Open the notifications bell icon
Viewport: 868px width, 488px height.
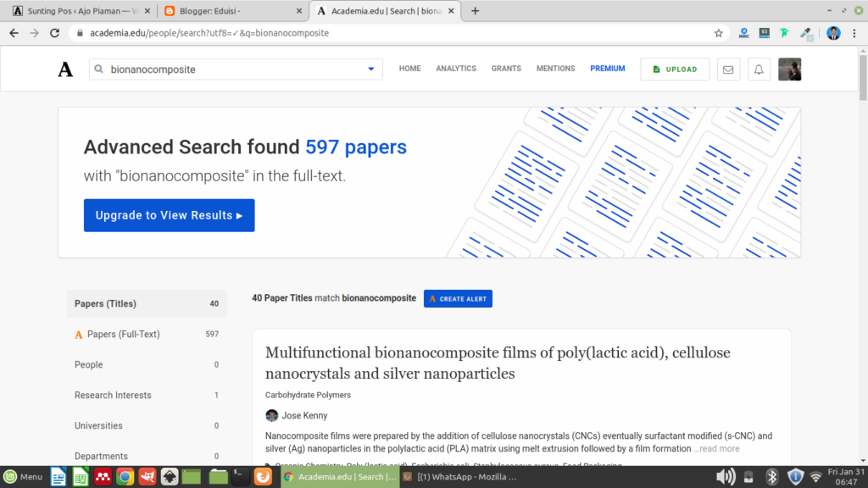click(759, 69)
